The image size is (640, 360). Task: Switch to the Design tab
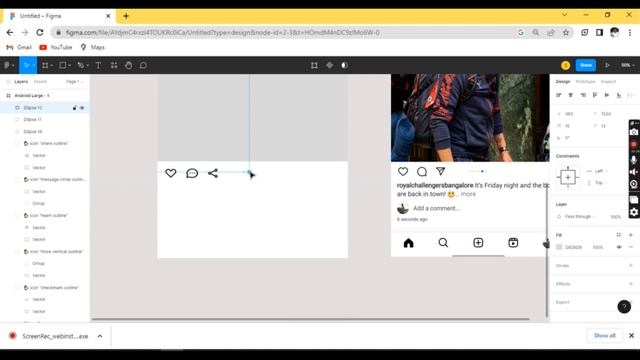coord(563,82)
